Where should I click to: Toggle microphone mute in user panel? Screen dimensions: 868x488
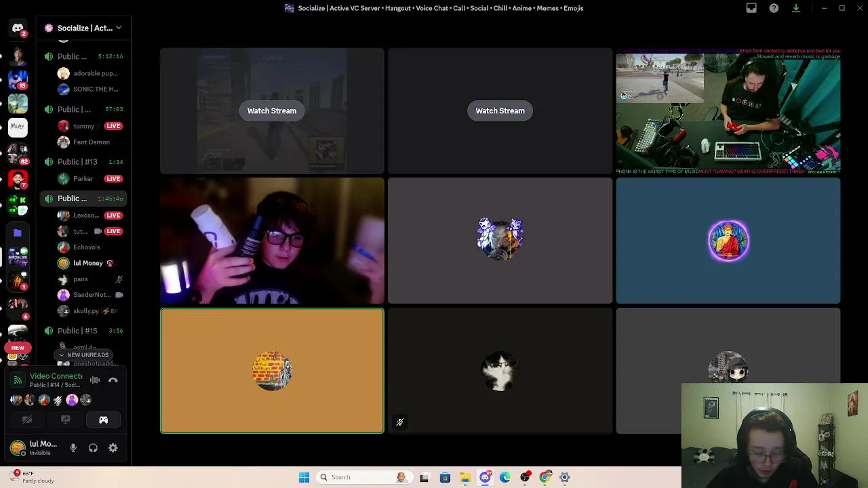(x=73, y=448)
